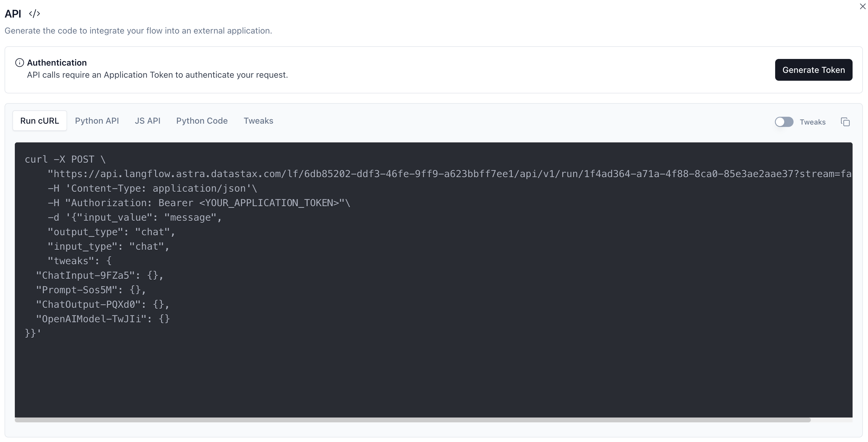Enable the Tweaks toggle switch
The image size is (868, 442).
point(784,122)
